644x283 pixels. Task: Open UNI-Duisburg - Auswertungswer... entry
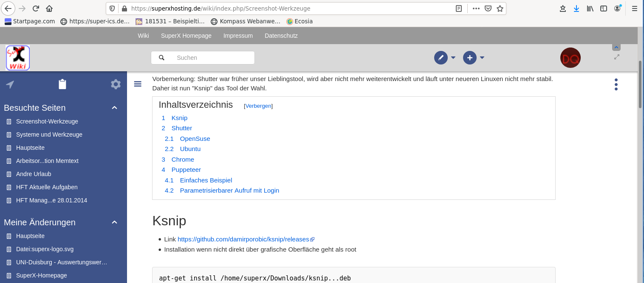pyautogui.click(x=62, y=262)
